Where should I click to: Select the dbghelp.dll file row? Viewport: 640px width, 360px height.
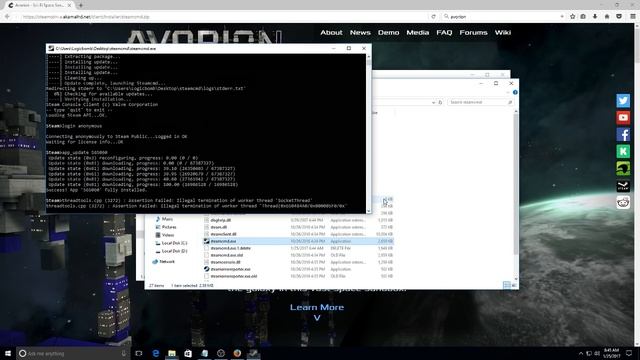(298, 220)
